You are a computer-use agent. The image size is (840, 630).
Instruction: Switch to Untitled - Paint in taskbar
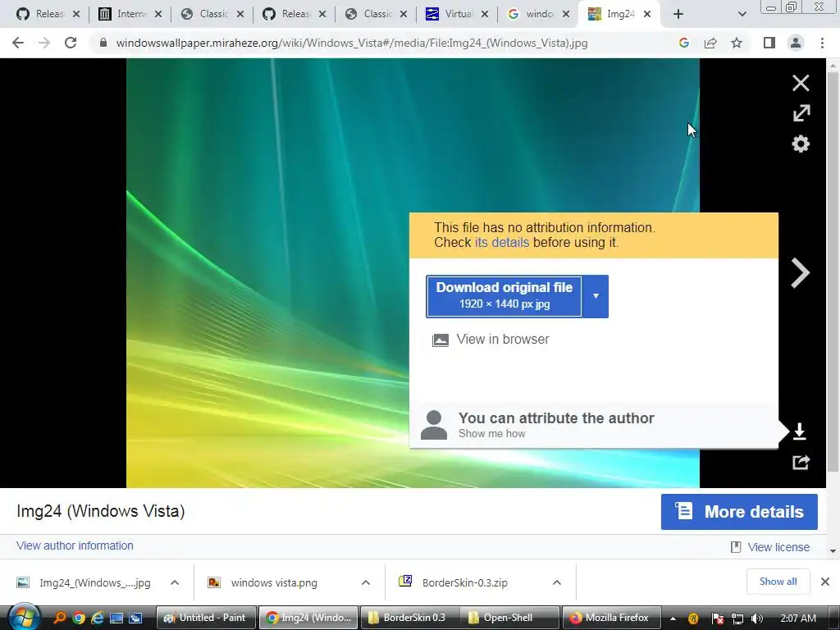(206, 618)
